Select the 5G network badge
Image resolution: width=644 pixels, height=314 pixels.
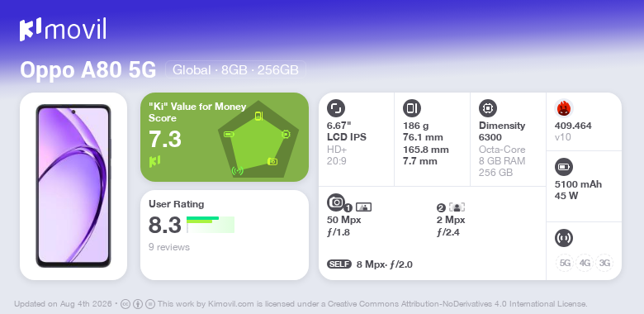click(565, 263)
